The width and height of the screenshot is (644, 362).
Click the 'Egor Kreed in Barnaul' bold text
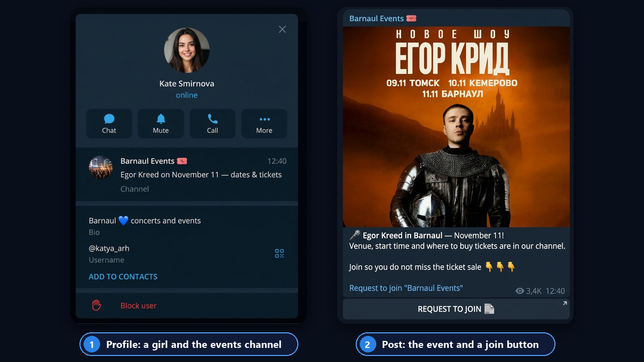pos(403,235)
